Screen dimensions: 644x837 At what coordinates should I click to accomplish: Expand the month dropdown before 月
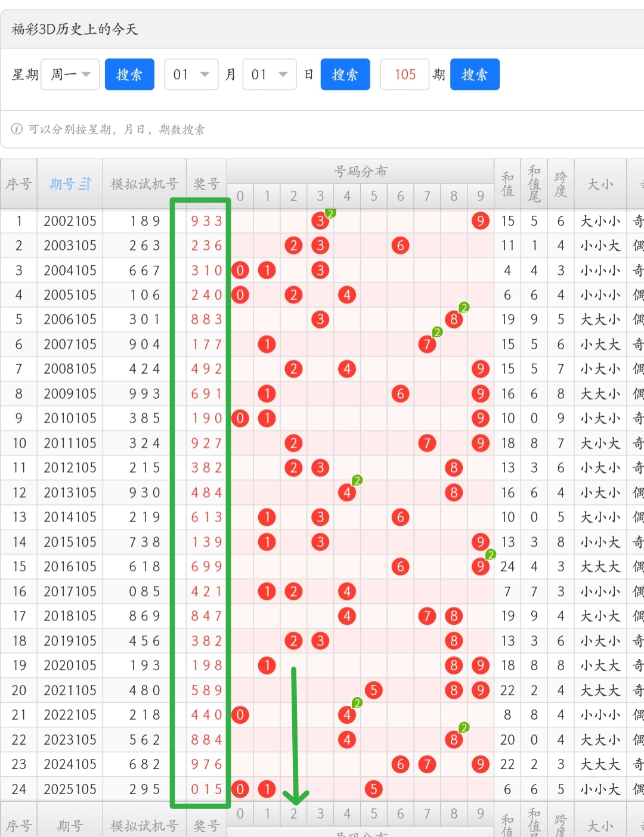click(191, 75)
